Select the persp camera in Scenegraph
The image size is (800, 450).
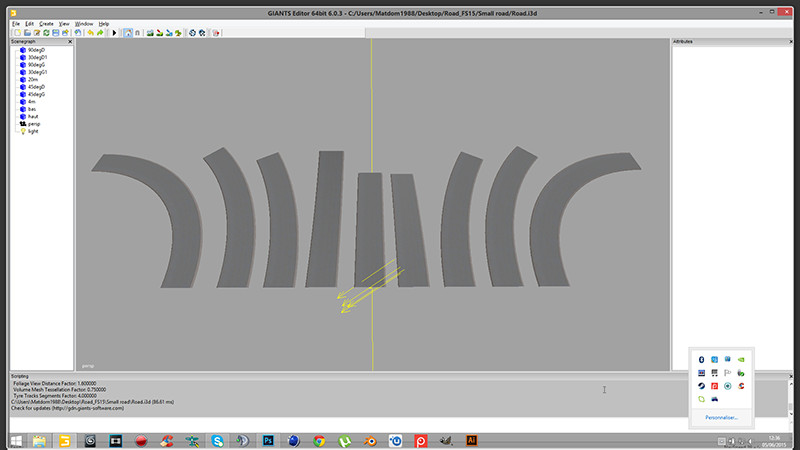pos(33,124)
